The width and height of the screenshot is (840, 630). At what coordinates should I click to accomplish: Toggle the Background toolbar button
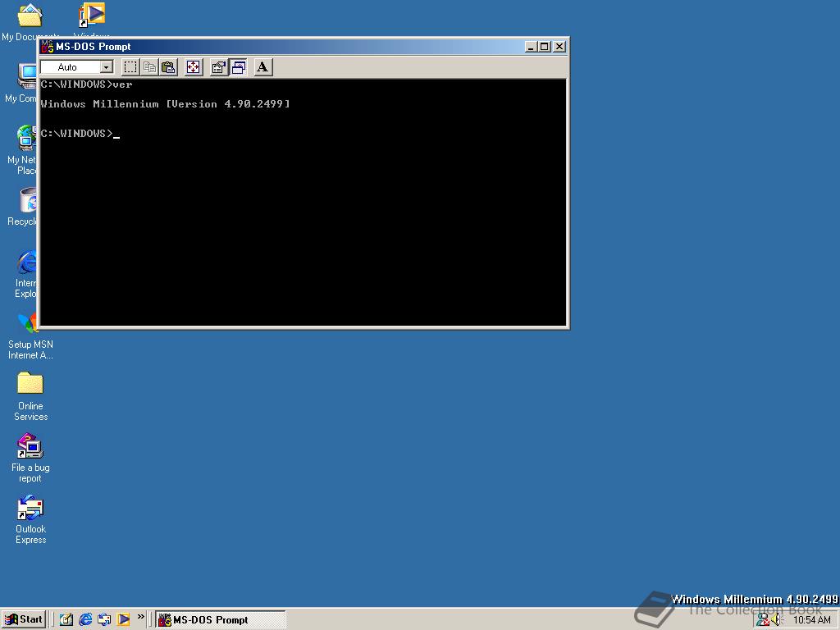(x=239, y=67)
